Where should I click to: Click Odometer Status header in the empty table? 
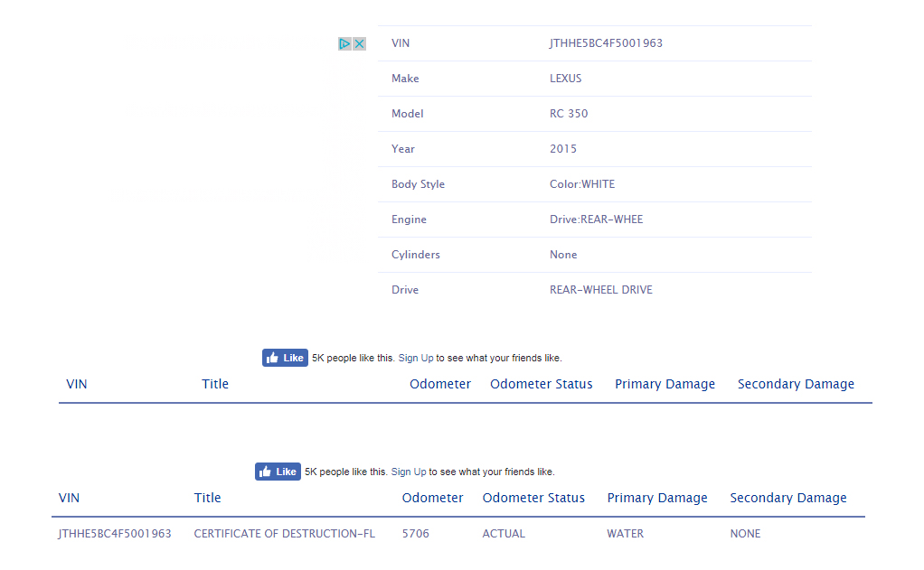541,384
